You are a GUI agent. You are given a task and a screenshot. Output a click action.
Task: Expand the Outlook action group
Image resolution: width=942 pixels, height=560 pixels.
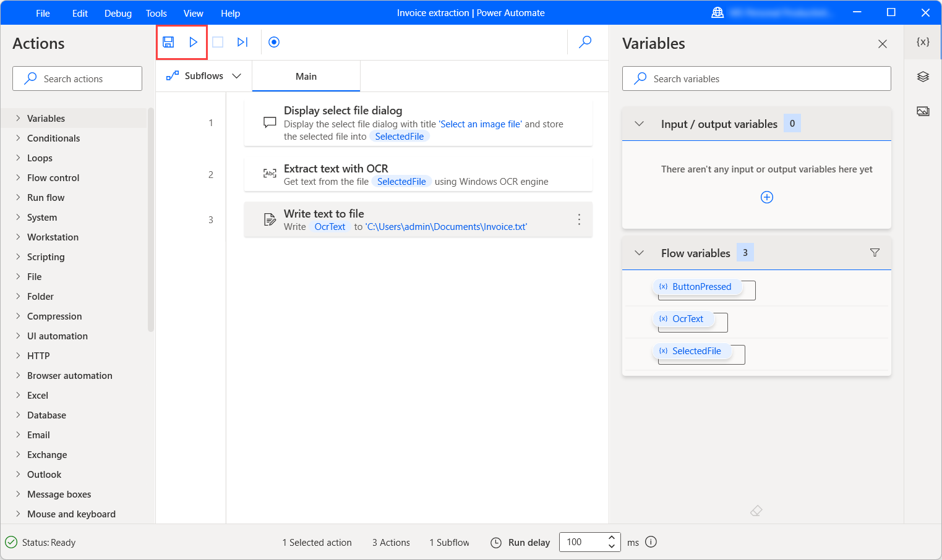18,474
